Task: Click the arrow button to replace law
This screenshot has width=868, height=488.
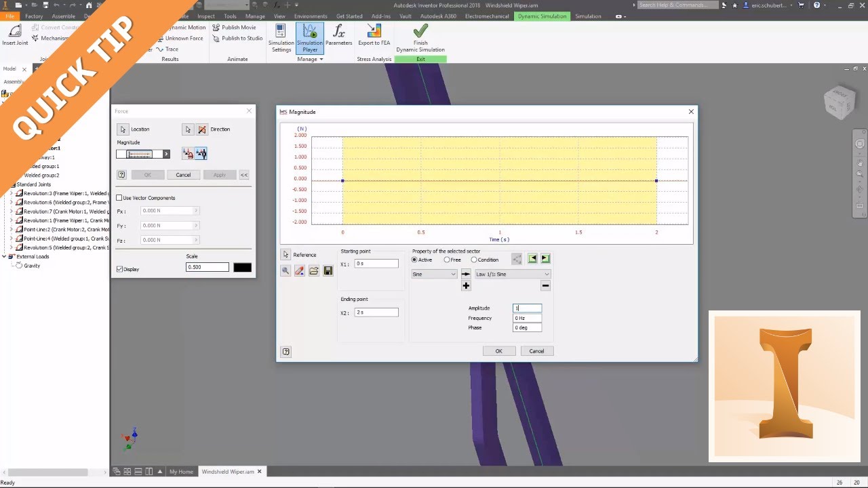Action: point(466,274)
